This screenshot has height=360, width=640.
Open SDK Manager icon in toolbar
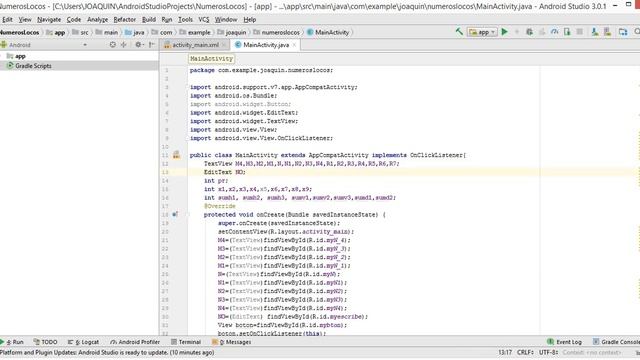point(608,32)
